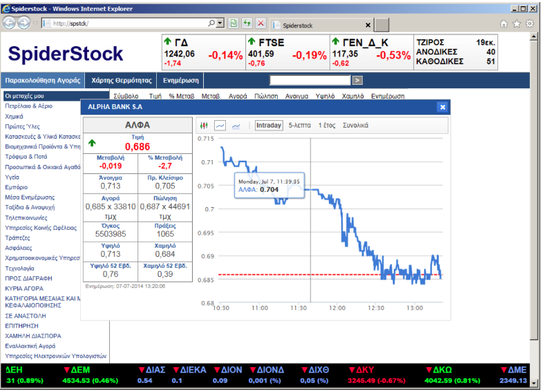Open Χημικά category
The height and width of the screenshot is (392, 541).
14,117
